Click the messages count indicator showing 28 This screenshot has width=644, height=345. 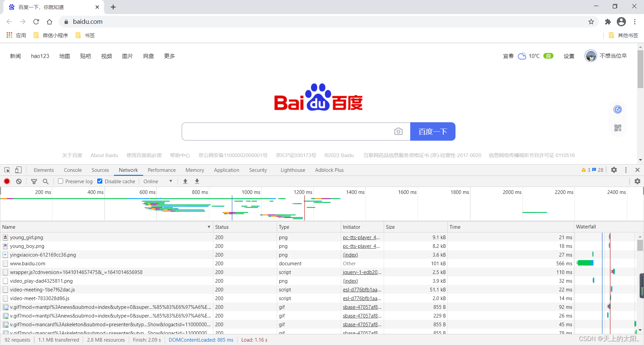pyautogui.click(x=598, y=170)
